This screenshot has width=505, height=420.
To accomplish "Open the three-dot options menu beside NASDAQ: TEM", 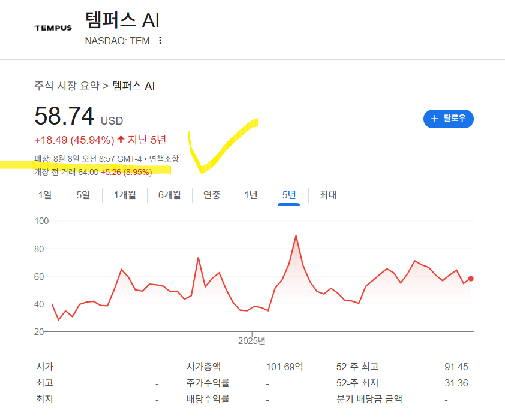I will point(160,41).
